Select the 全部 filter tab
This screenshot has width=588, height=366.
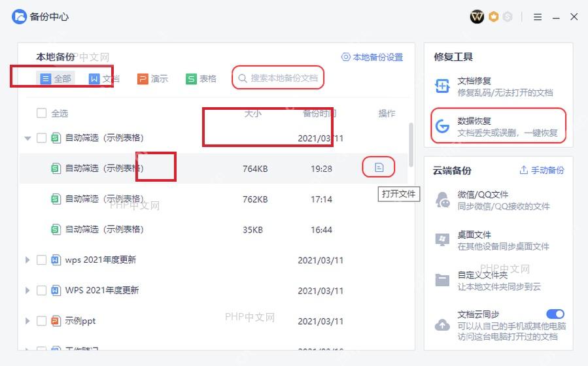pos(56,78)
